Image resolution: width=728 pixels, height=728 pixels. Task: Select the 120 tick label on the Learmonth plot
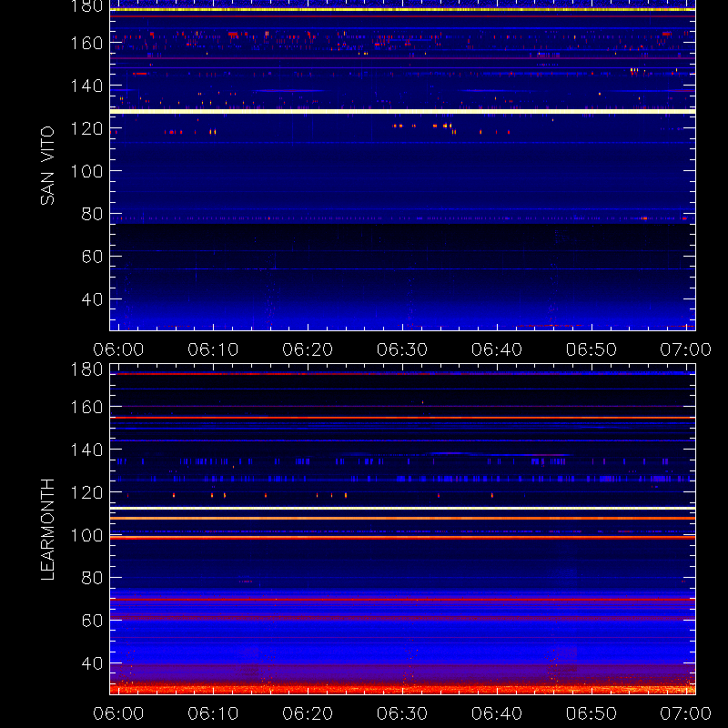point(86,492)
